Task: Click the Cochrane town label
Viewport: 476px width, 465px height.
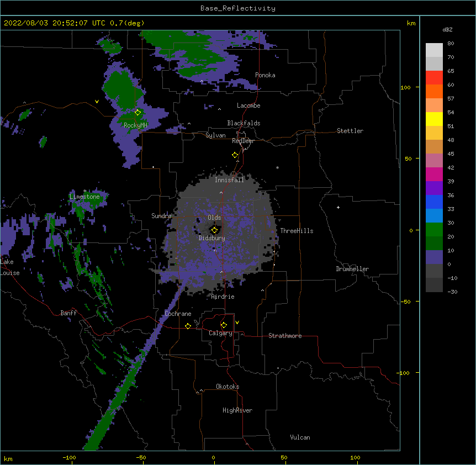Action: 178,314
